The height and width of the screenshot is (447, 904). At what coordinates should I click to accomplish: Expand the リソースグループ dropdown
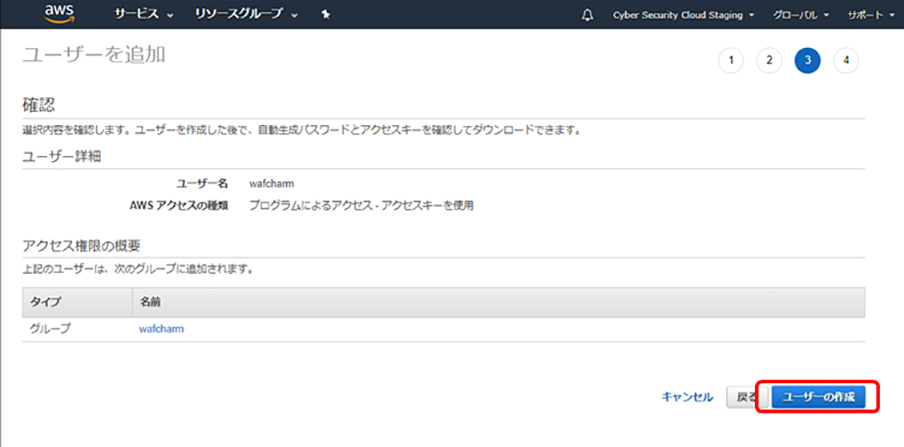pyautogui.click(x=246, y=15)
